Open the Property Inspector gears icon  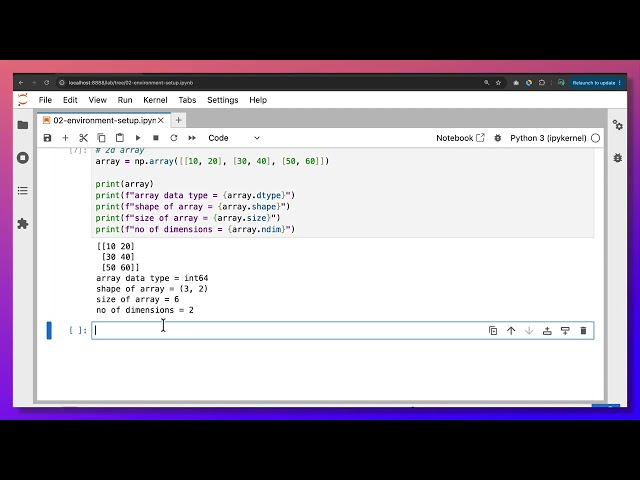pos(618,125)
